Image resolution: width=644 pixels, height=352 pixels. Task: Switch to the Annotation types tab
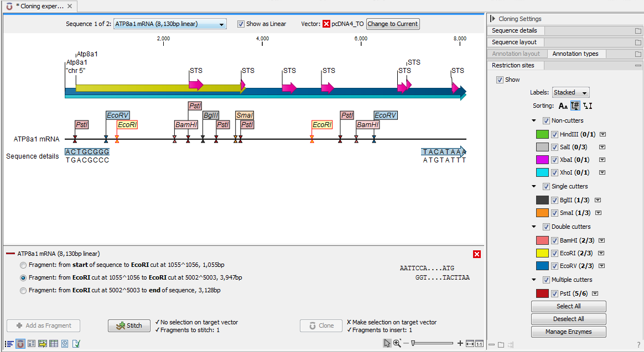575,54
